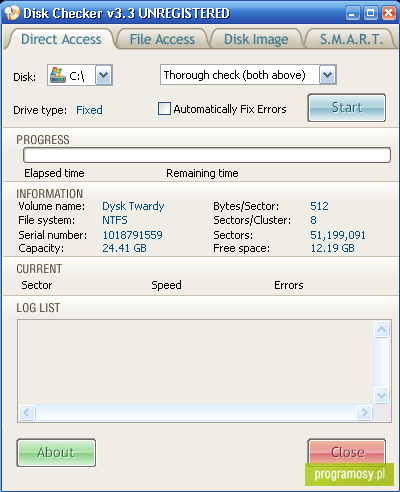400x492 pixels.
Task: Minimize the Disk Checker window
Action: [352, 13]
